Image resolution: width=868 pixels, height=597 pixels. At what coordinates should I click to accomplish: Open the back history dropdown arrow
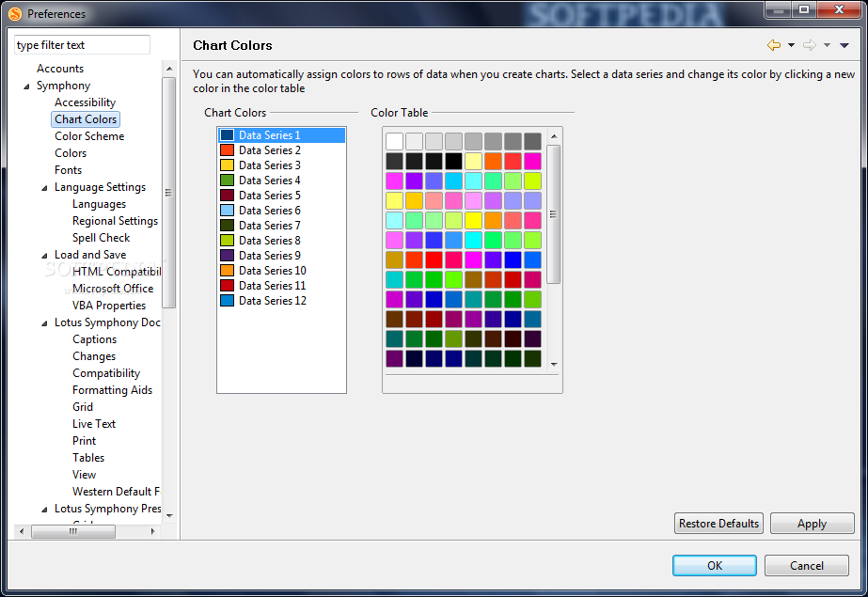click(x=791, y=45)
